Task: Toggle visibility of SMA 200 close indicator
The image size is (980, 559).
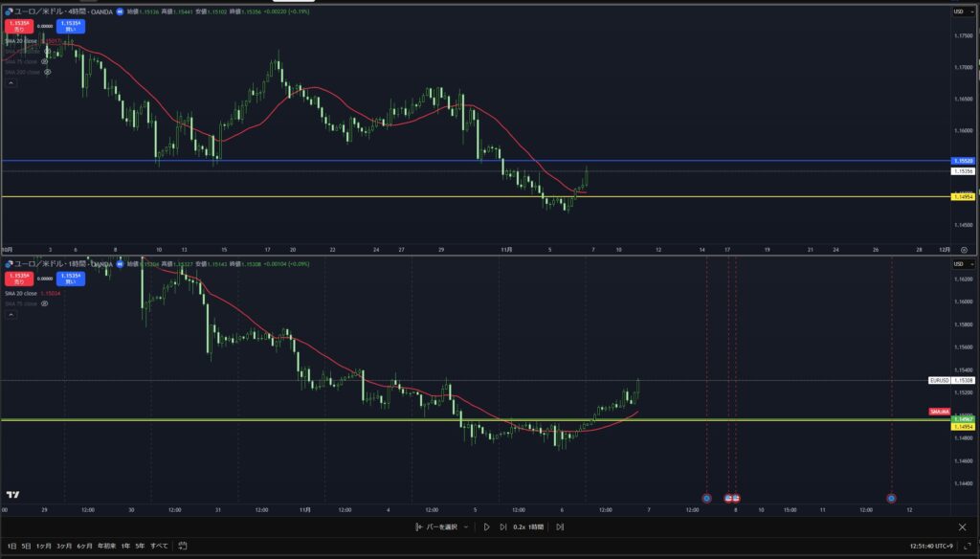Action: (47, 71)
